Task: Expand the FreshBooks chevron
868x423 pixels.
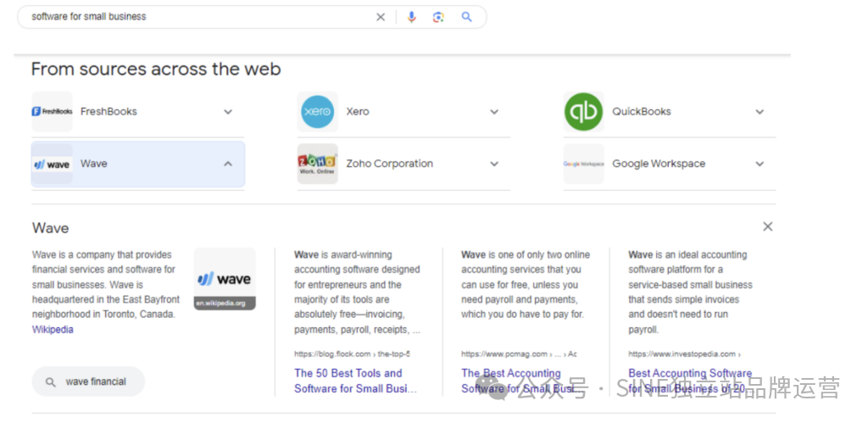Action: [x=227, y=112]
